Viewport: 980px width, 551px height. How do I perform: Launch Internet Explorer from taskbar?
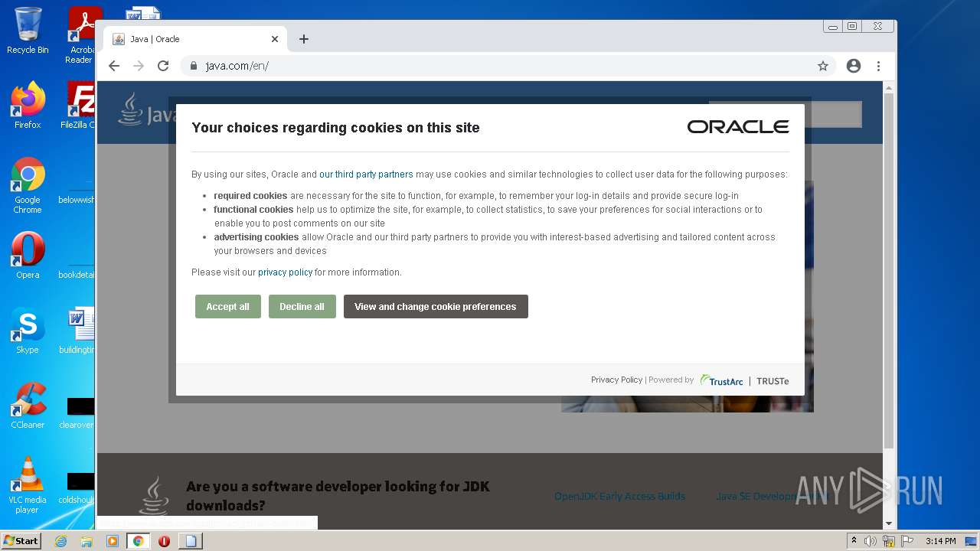pos(60,541)
